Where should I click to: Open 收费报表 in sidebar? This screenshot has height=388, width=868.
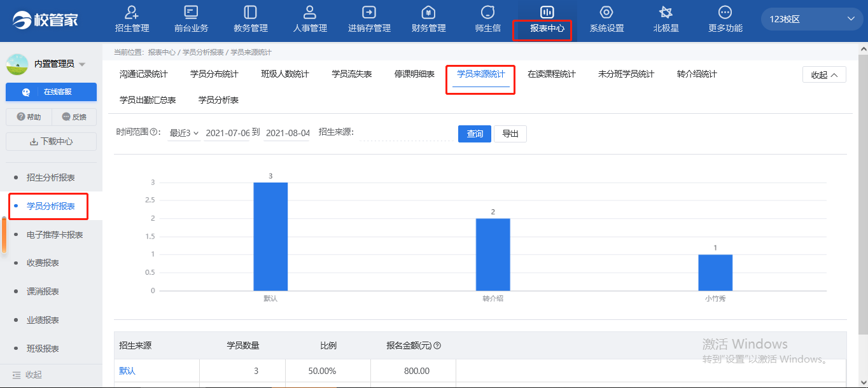(x=51, y=263)
